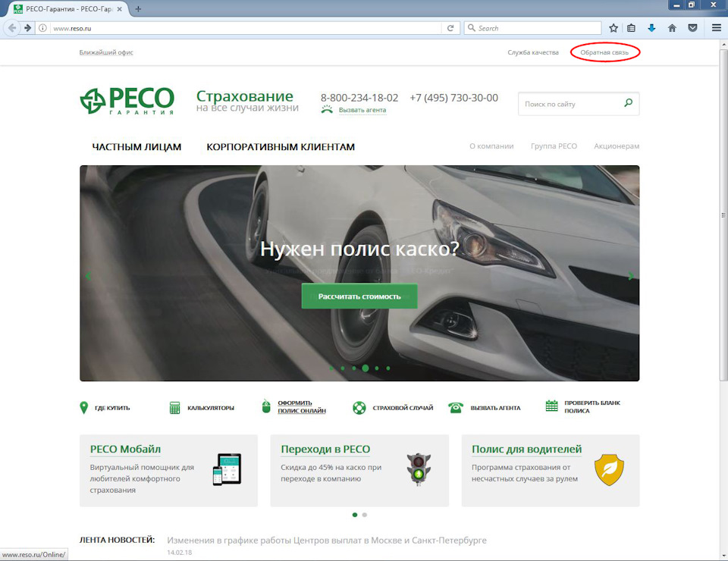Open the Служба качества link
728x561 pixels.
(533, 52)
